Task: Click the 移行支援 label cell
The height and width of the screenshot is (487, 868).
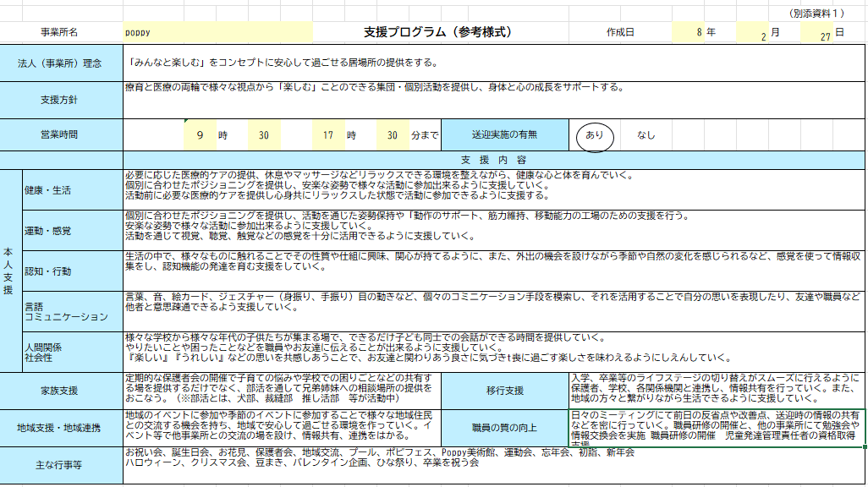Action: point(504,391)
